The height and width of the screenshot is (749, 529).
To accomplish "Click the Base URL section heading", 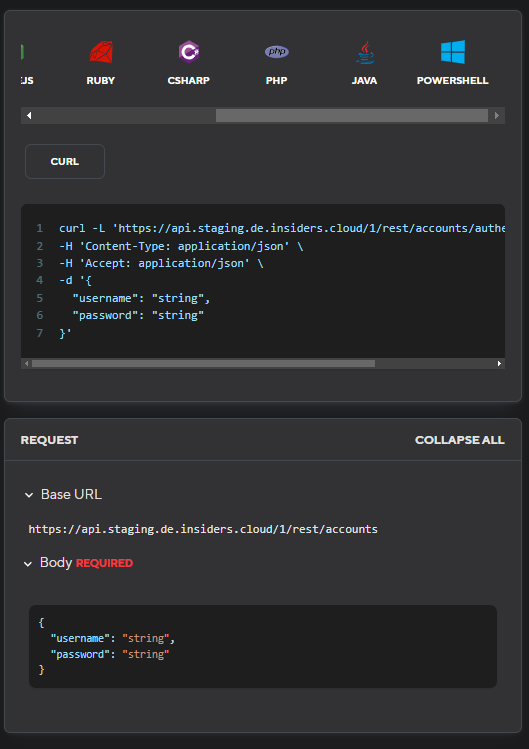I will click(x=71, y=494).
